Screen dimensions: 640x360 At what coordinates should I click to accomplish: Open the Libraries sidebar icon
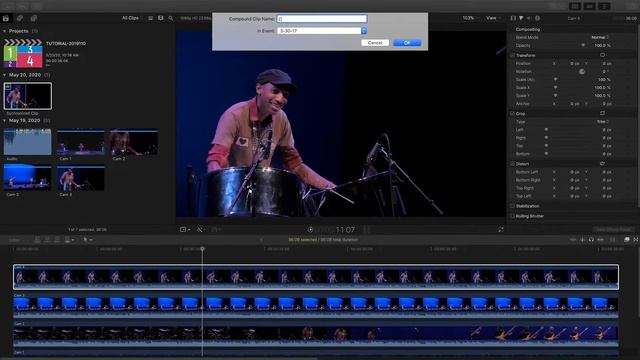pyautogui.click(x=6, y=18)
